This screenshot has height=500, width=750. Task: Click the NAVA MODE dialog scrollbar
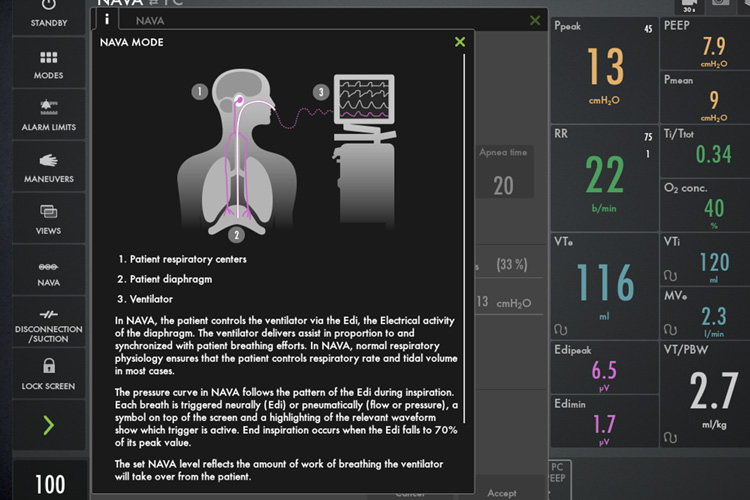pyautogui.click(x=465, y=200)
